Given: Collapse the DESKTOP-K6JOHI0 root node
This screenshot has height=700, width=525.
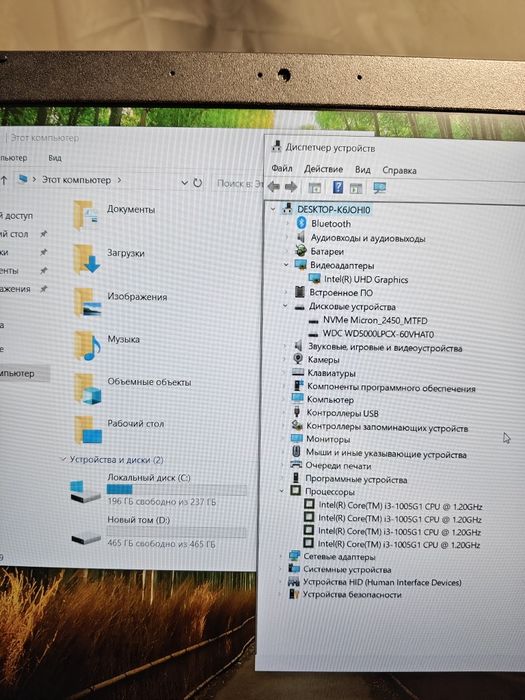Looking at the screenshot, I should coord(273,209).
